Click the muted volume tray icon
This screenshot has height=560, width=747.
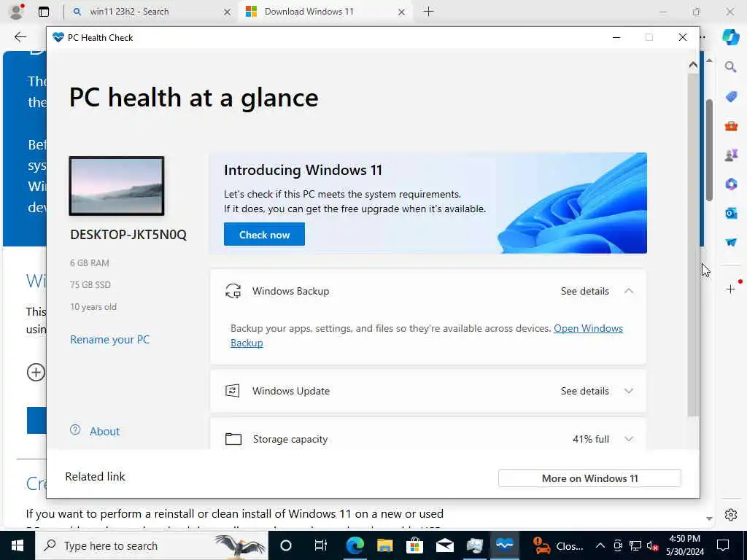(652, 545)
